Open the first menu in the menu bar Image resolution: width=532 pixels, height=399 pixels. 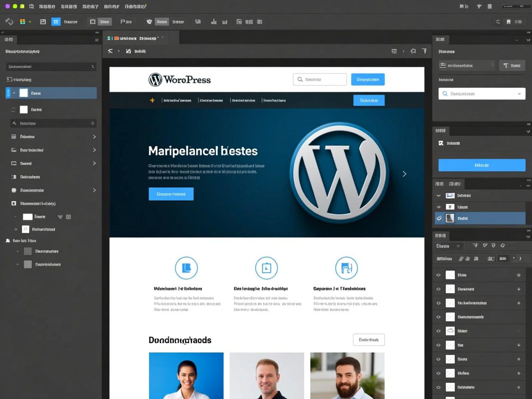[x=47, y=6]
